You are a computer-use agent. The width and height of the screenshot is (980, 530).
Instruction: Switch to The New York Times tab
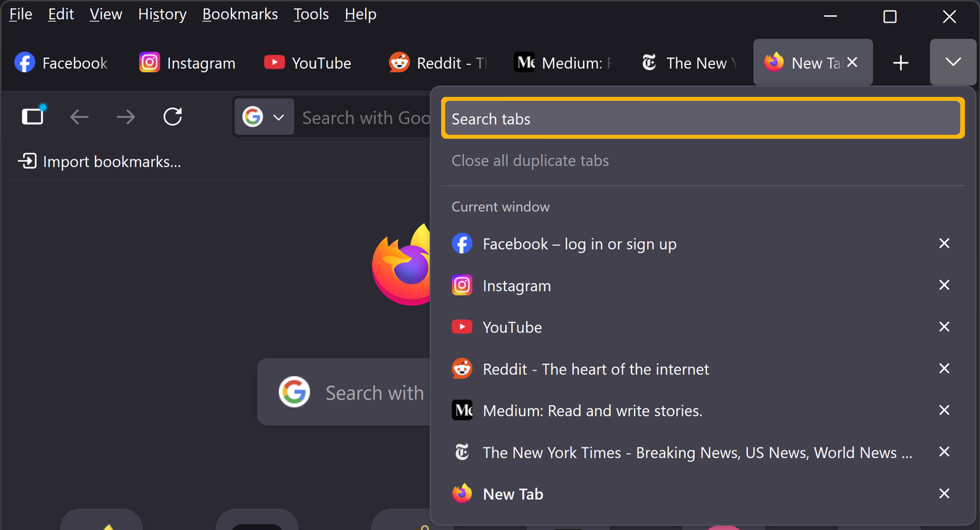pyautogui.click(x=688, y=62)
